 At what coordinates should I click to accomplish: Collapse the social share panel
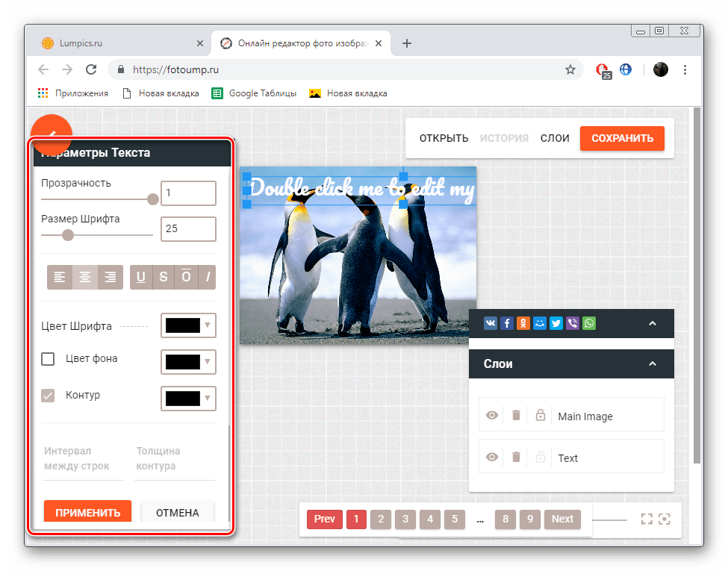tap(652, 323)
